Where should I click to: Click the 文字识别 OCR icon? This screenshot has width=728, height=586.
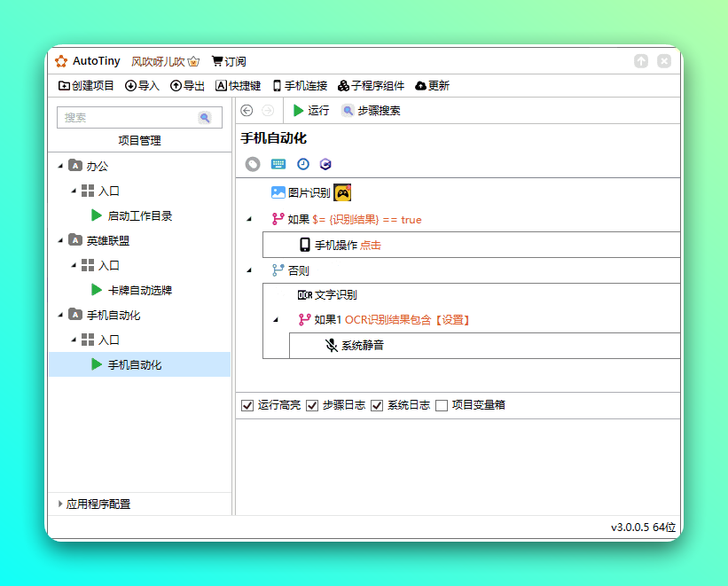coord(305,295)
